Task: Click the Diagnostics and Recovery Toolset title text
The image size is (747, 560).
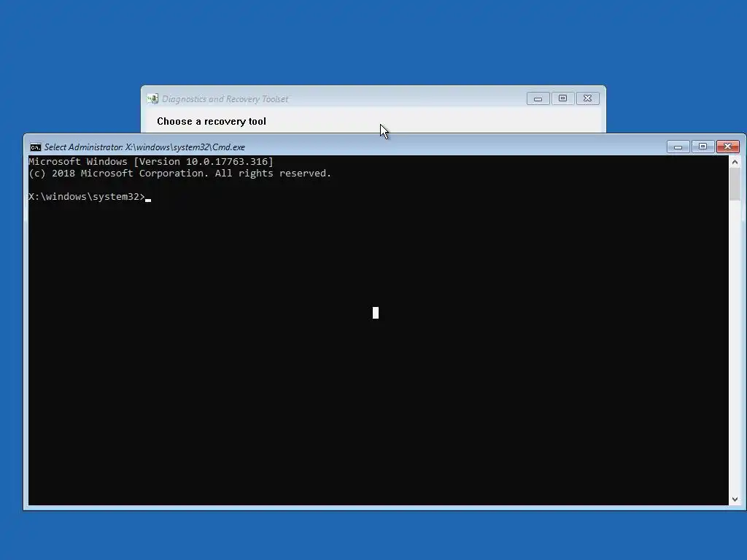Action: 225,99
